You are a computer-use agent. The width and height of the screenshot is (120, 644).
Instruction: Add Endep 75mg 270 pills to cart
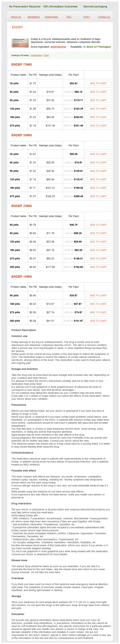pos(98,126)
